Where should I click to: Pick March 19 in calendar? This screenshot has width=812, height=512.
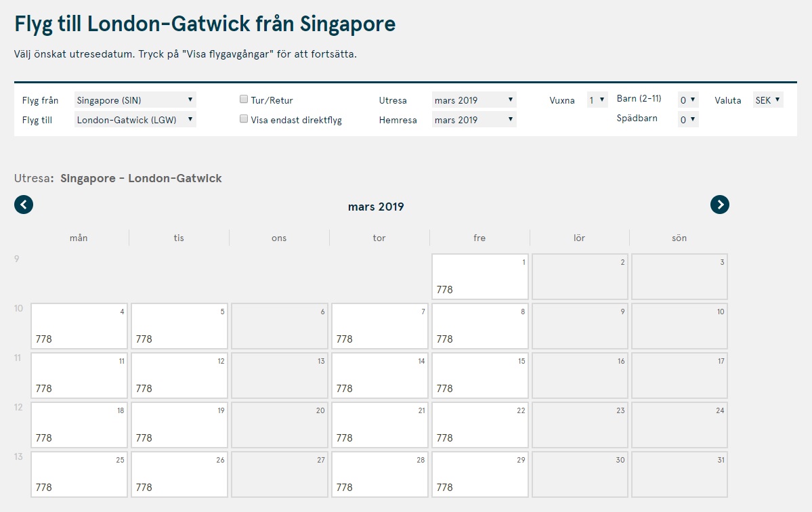[x=179, y=425]
